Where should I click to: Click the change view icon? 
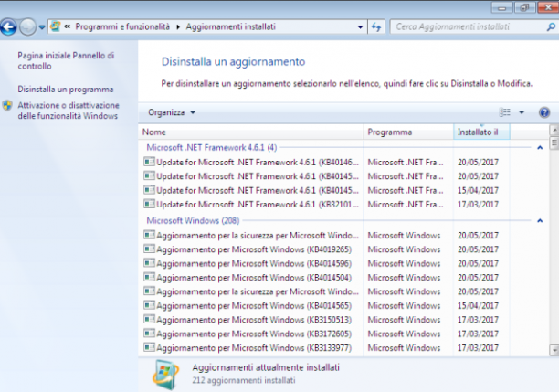click(x=504, y=112)
